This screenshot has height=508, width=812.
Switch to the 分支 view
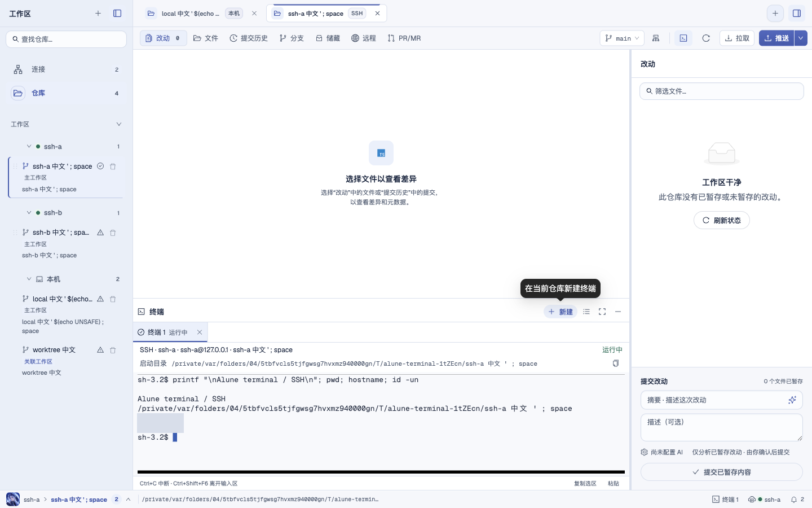[292, 38]
